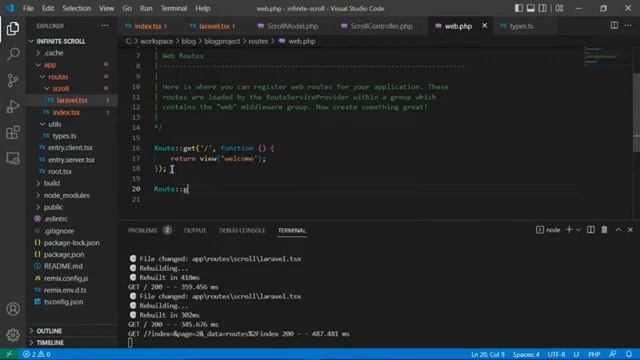Click blogproject in the breadcrumb path

(x=222, y=41)
